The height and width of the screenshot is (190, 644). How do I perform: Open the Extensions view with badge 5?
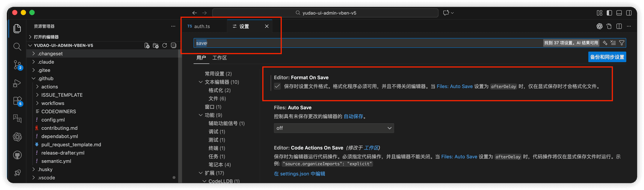tap(17, 101)
